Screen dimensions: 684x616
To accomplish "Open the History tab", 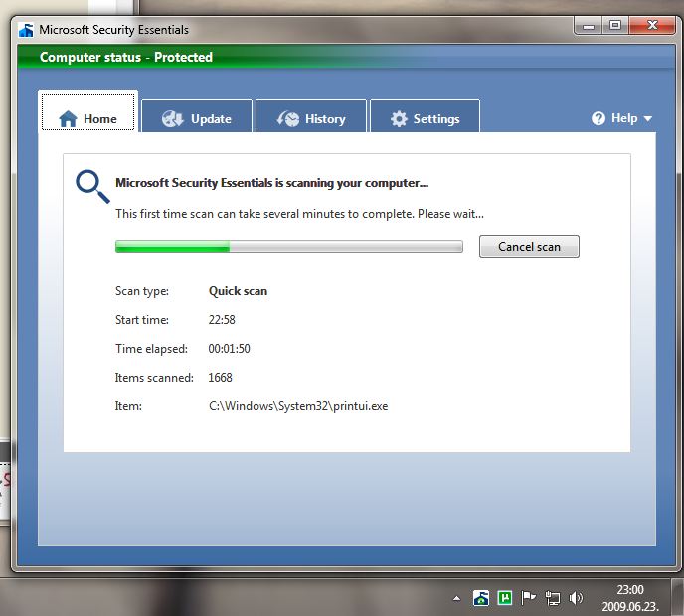I will (x=311, y=116).
